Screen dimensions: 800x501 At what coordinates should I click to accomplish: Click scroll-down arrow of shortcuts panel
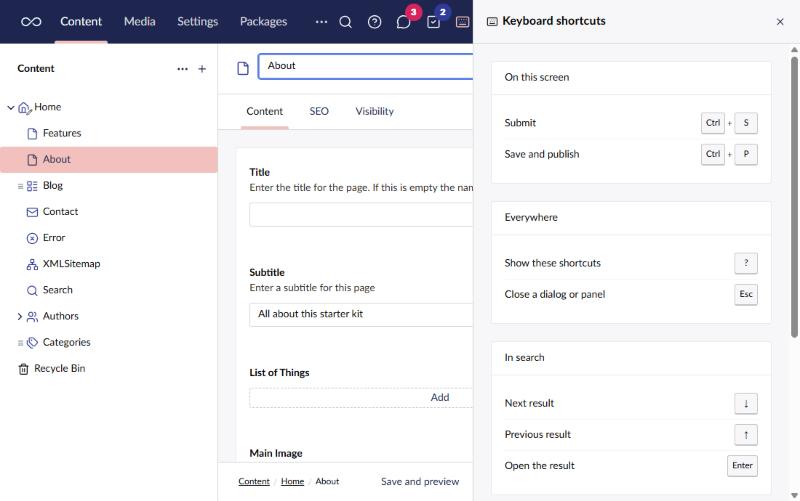[x=794, y=495]
